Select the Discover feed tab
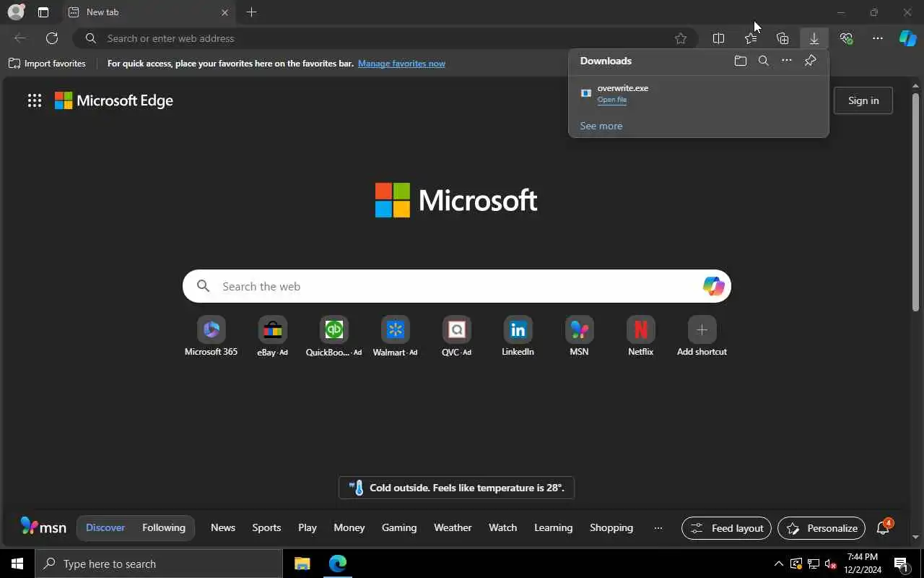This screenshot has width=924, height=578. point(105,527)
